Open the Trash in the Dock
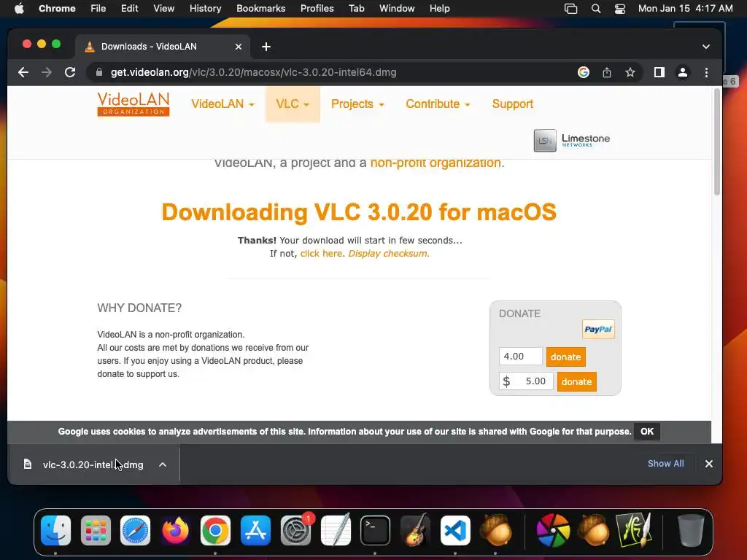This screenshot has height=560, width=747. [x=691, y=530]
